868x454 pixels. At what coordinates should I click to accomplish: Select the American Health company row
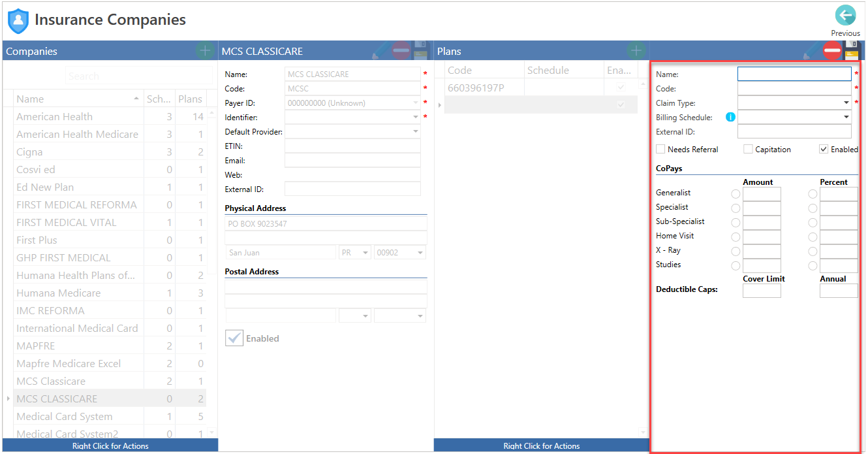110,116
